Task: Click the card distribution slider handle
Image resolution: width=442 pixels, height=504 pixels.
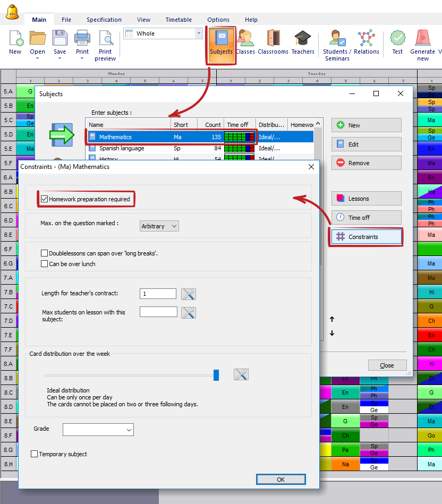Action: point(216,375)
